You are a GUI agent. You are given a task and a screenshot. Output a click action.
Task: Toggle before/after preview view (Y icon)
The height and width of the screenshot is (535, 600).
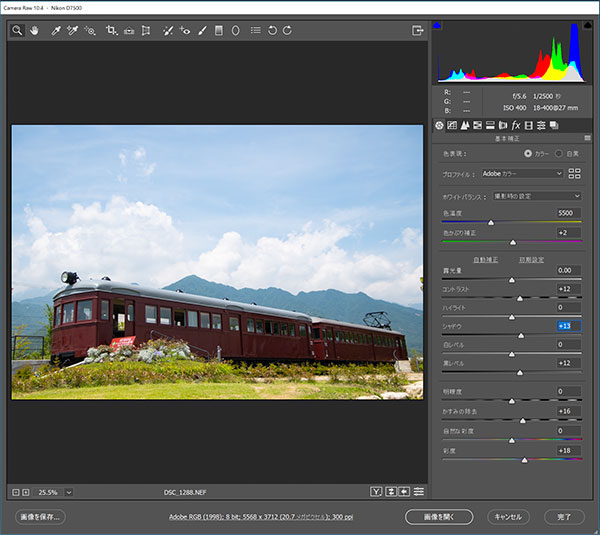pyautogui.click(x=376, y=492)
